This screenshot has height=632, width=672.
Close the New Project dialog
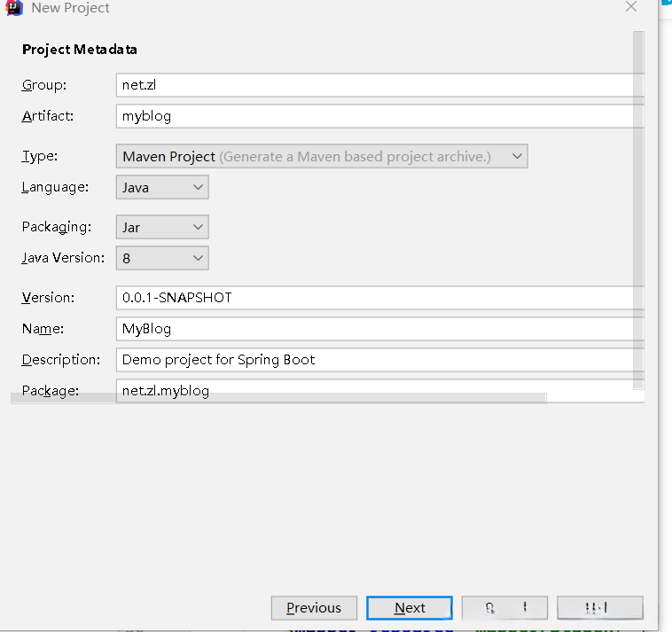click(631, 7)
